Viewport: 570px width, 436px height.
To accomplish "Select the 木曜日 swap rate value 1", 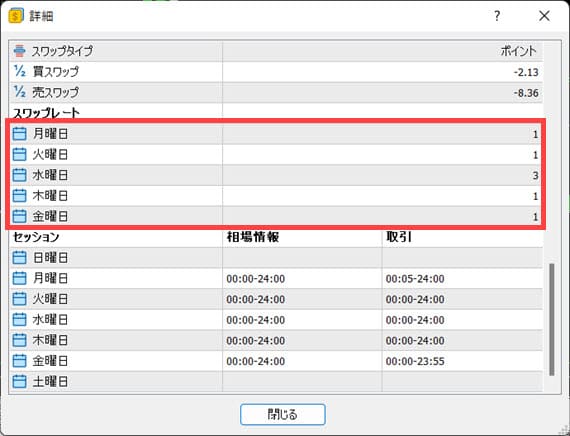I will tap(535, 196).
